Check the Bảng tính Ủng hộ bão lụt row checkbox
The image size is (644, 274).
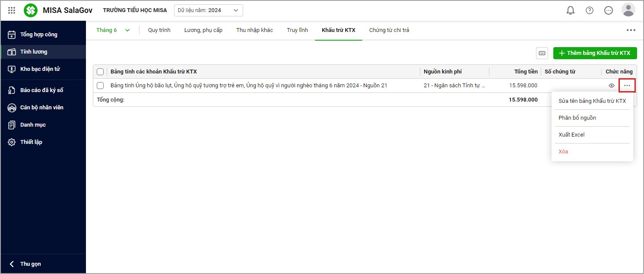click(100, 86)
